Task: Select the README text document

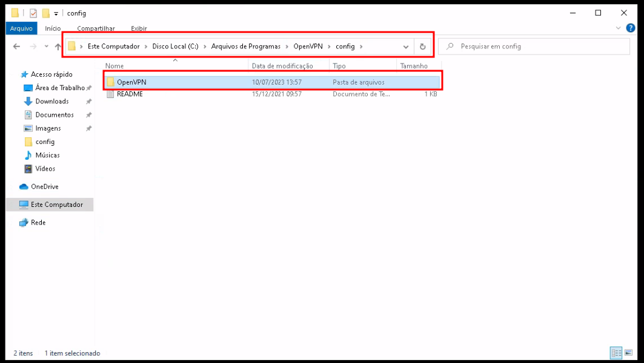Action: [130, 94]
